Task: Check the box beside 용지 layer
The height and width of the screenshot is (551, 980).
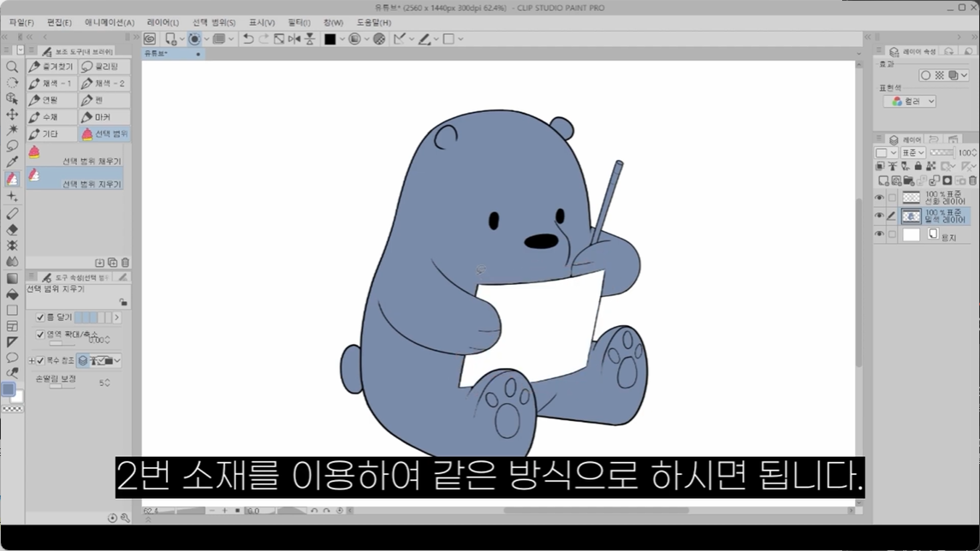Action: click(x=893, y=234)
